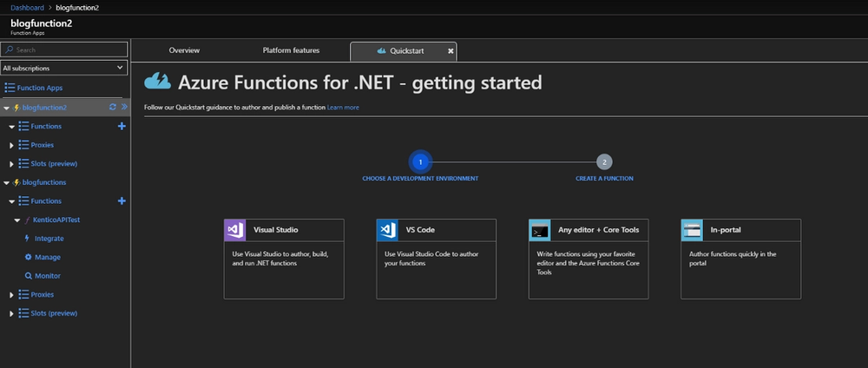Collapse the blogfunctions app node
Screen dimensions: 868x368
pos(6,182)
